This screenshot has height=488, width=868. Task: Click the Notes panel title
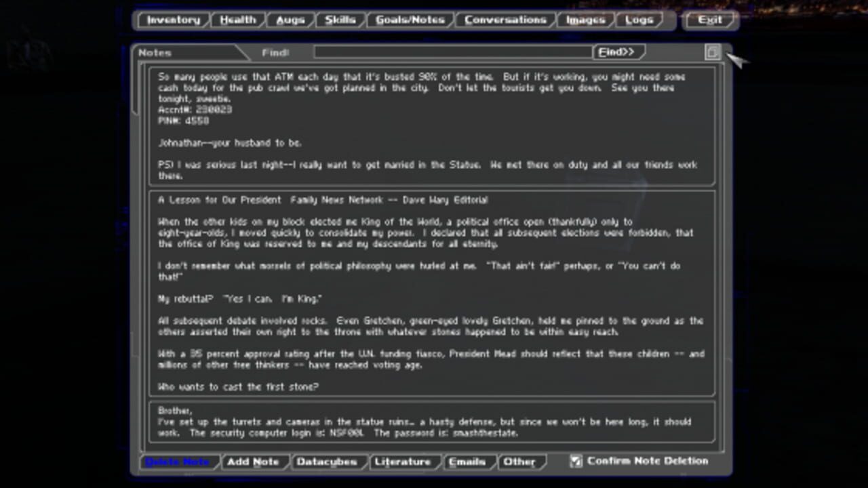[155, 53]
